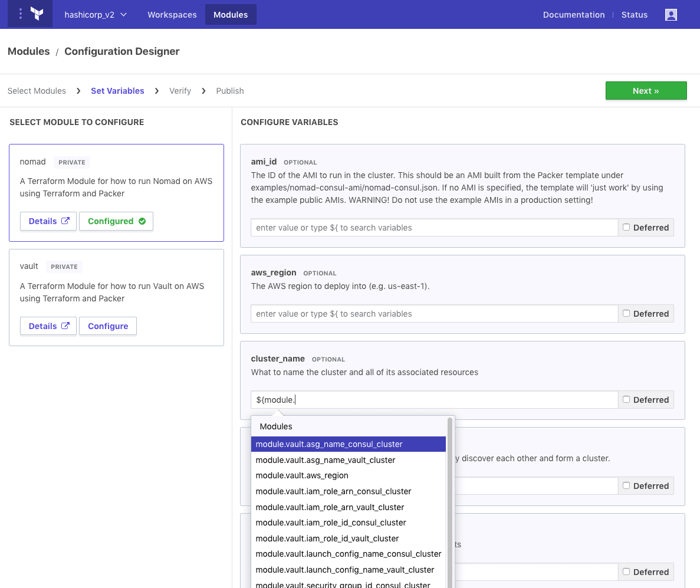Image resolution: width=700 pixels, height=588 pixels.
Task: Click the external link icon on vault Details
Action: click(x=65, y=326)
